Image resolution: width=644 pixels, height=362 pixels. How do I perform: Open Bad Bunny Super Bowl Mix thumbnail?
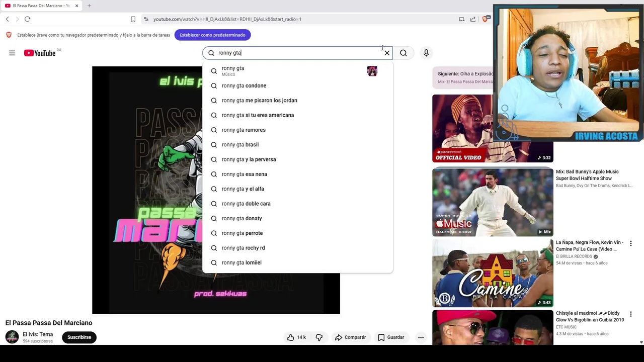click(493, 202)
